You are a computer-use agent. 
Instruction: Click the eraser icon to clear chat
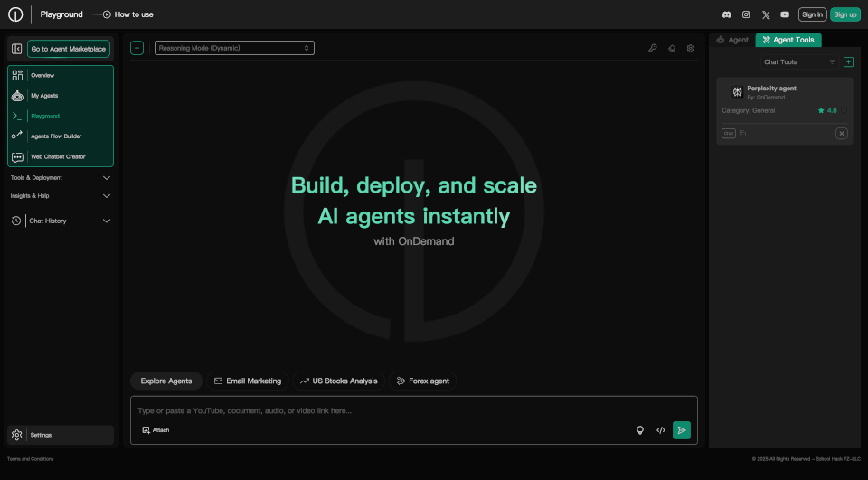672,48
